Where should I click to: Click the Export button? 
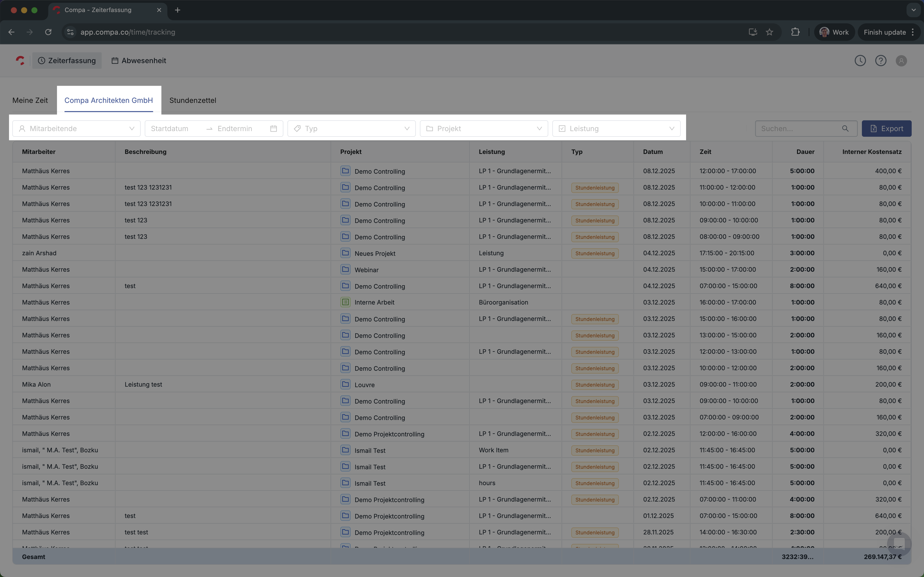pos(886,129)
